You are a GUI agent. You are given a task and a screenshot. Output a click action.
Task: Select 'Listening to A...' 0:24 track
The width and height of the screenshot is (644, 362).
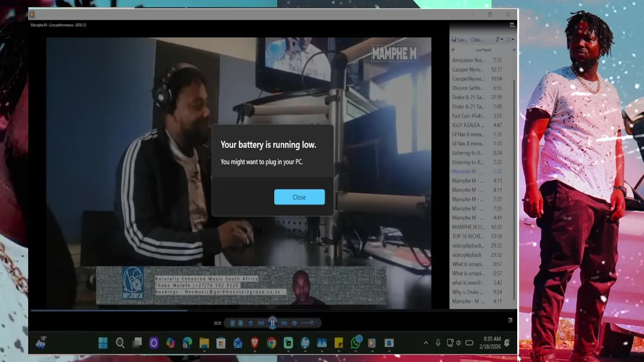click(477, 153)
